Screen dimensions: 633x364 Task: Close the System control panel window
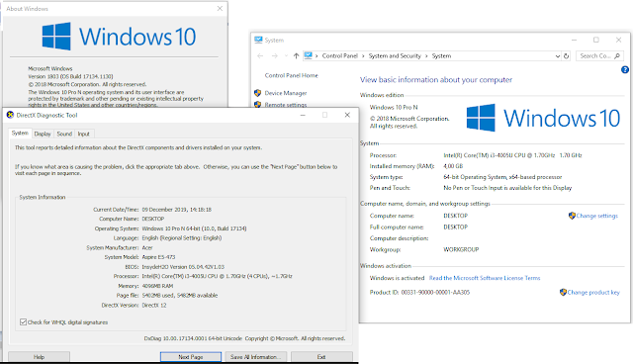pyautogui.click(x=618, y=40)
